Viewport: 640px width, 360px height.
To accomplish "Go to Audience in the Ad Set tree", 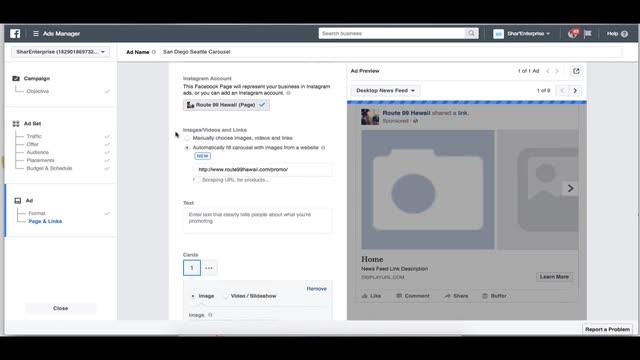I will [x=38, y=152].
